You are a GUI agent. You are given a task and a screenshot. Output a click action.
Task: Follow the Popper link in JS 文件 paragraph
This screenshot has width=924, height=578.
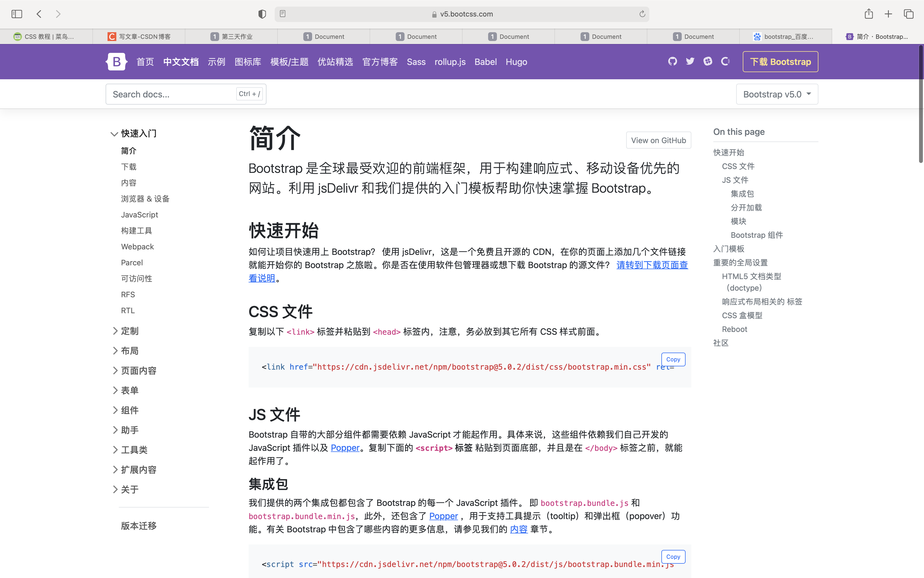pos(345,448)
